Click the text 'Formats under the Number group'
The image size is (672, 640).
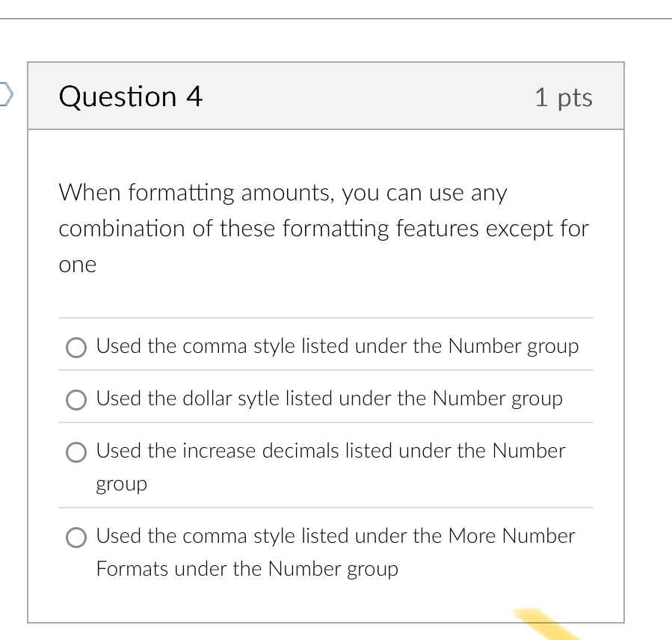(x=247, y=569)
